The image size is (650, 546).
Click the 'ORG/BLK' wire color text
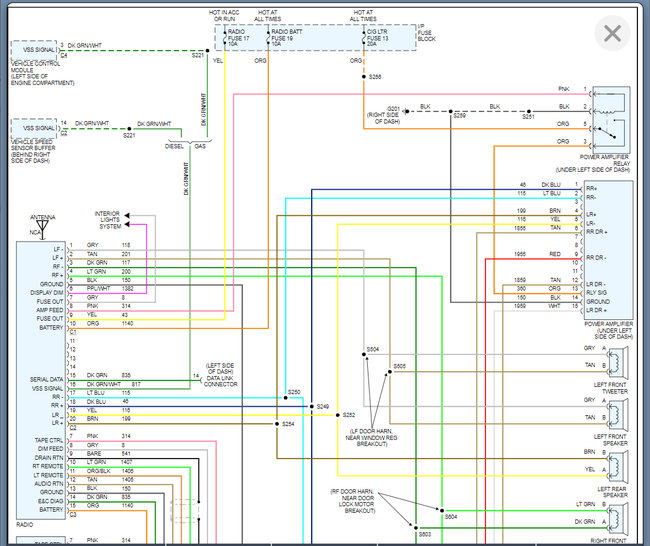(98, 471)
